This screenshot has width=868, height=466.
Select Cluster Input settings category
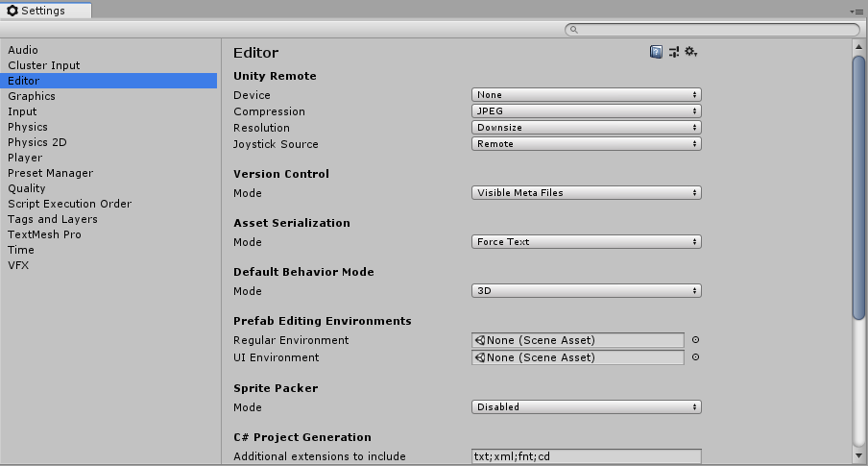pos(108,65)
